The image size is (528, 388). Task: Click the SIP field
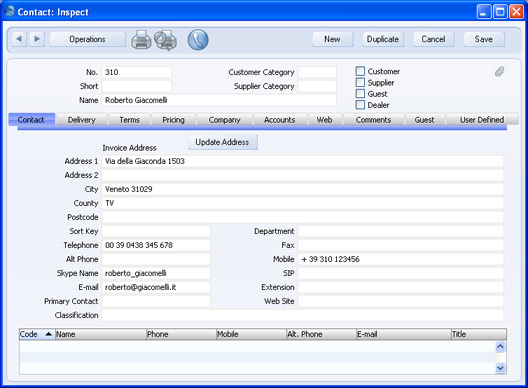tap(401, 273)
